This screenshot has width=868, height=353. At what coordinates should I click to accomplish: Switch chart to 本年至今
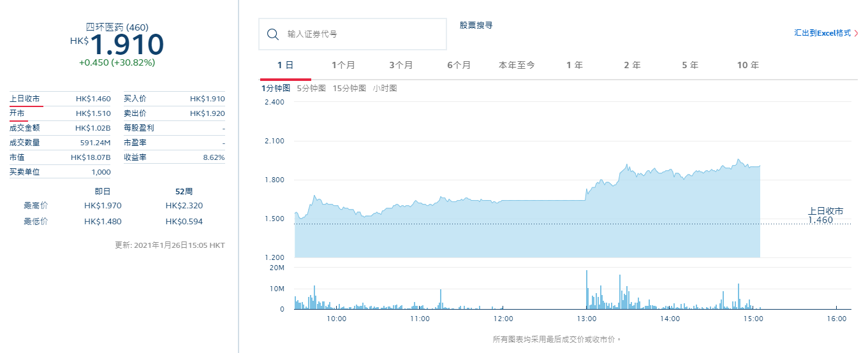(517, 66)
